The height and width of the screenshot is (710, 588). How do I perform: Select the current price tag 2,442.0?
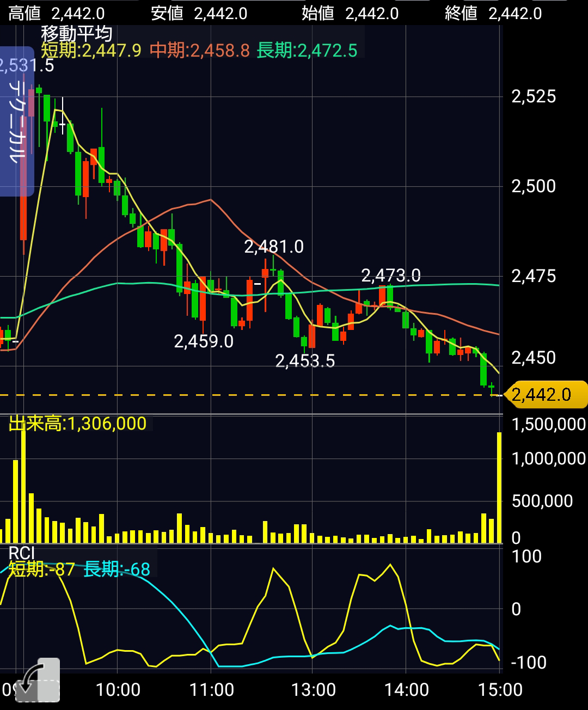(x=546, y=394)
